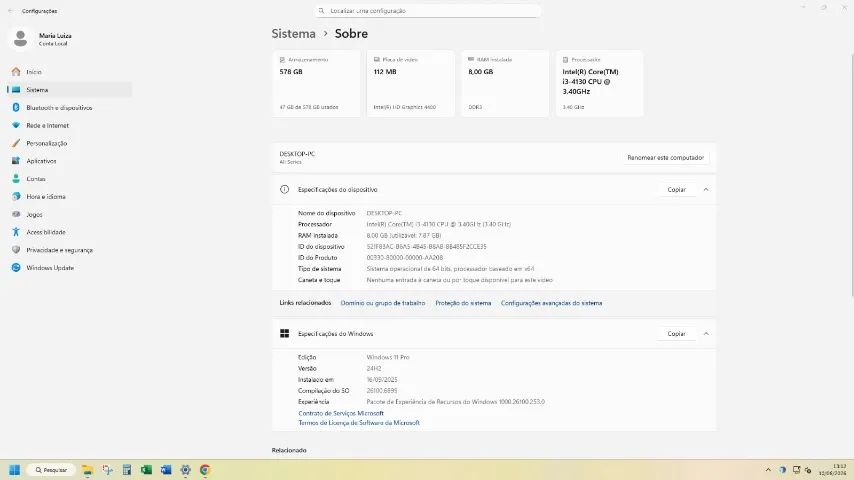Click the Windows Start button
The height and width of the screenshot is (480, 854).
point(15,470)
